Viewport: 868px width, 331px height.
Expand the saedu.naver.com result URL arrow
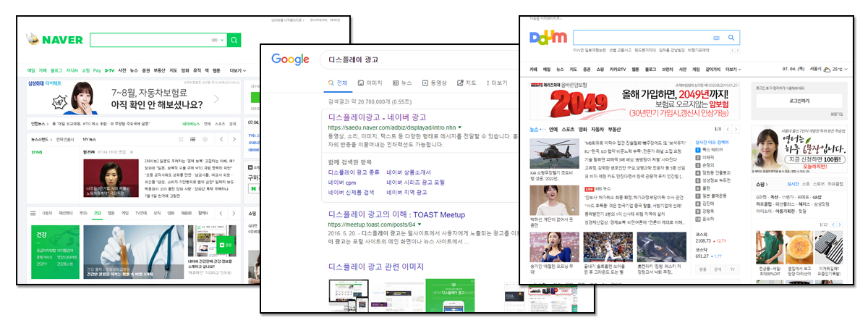[x=459, y=127]
